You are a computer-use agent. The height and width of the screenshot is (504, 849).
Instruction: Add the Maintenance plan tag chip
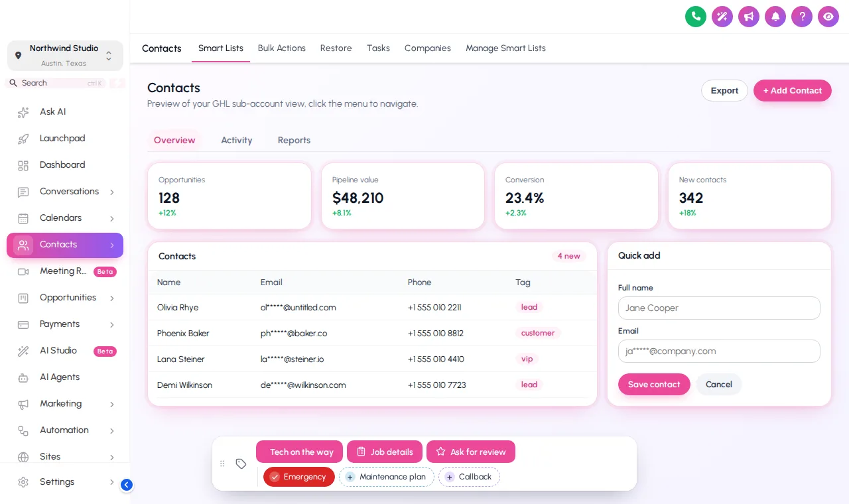pyautogui.click(x=387, y=477)
